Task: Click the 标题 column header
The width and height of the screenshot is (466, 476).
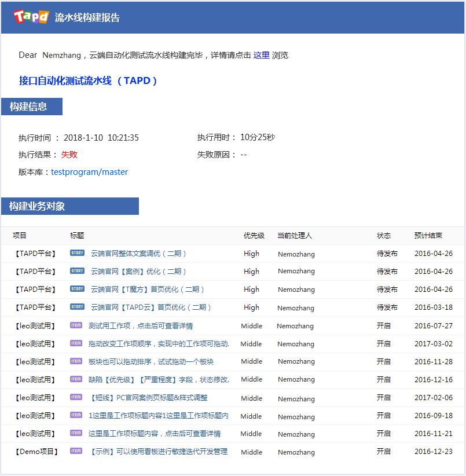Action: [x=77, y=236]
